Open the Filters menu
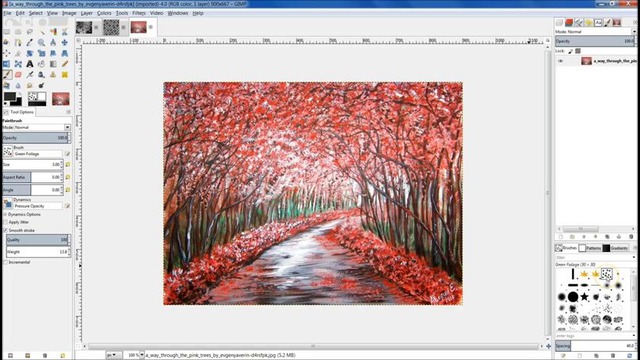 coord(139,13)
